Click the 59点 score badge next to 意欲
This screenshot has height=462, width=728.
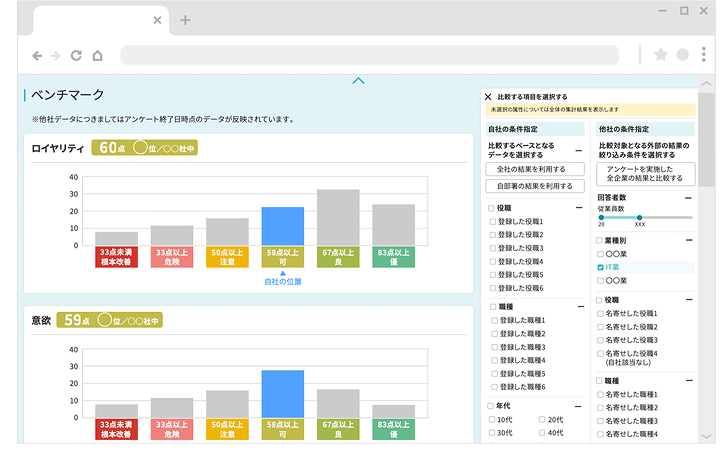click(x=110, y=320)
